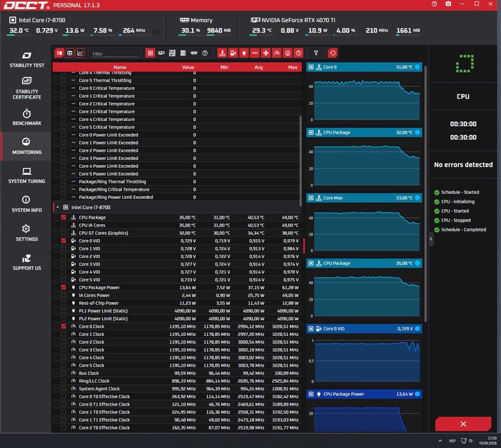The height and width of the screenshot is (448, 501).
Task: Toggle the storage sensors filter icon
Action: [x=183, y=53]
